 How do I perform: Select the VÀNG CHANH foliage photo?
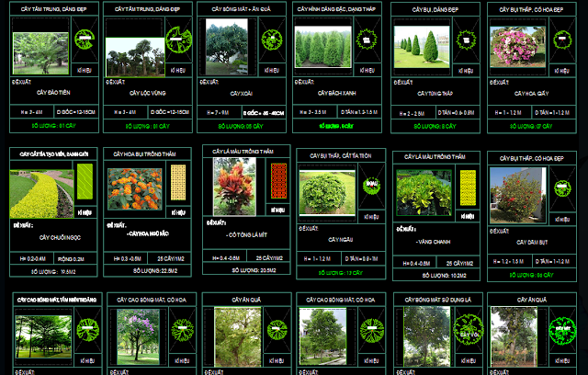click(422, 196)
